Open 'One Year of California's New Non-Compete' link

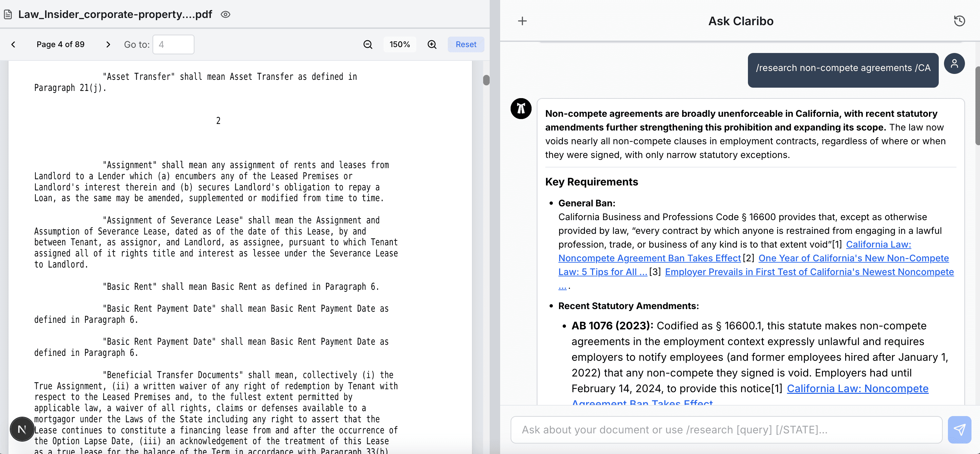point(853,258)
